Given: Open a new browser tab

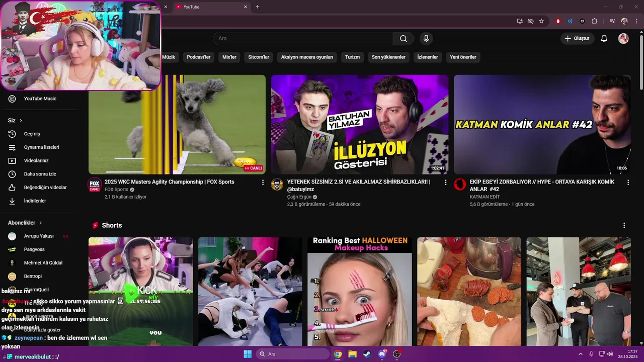Looking at the screenshot, I should [258, 7].
